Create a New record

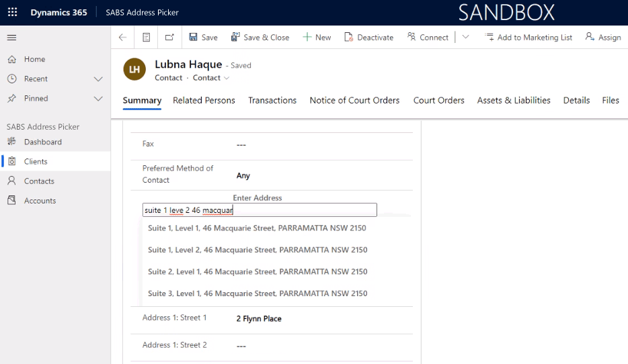pos(317,38)
